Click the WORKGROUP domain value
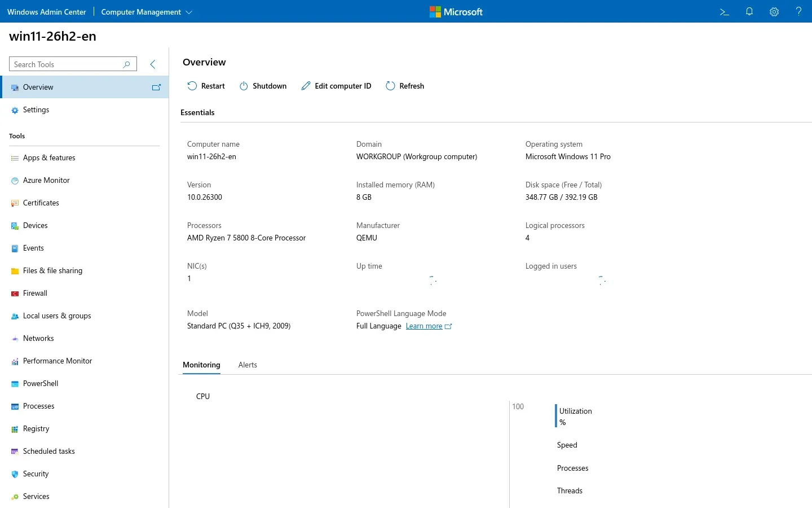 (417, 156)
